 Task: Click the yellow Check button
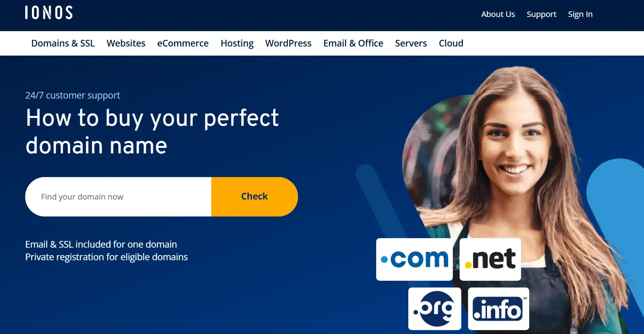[255, 197]
